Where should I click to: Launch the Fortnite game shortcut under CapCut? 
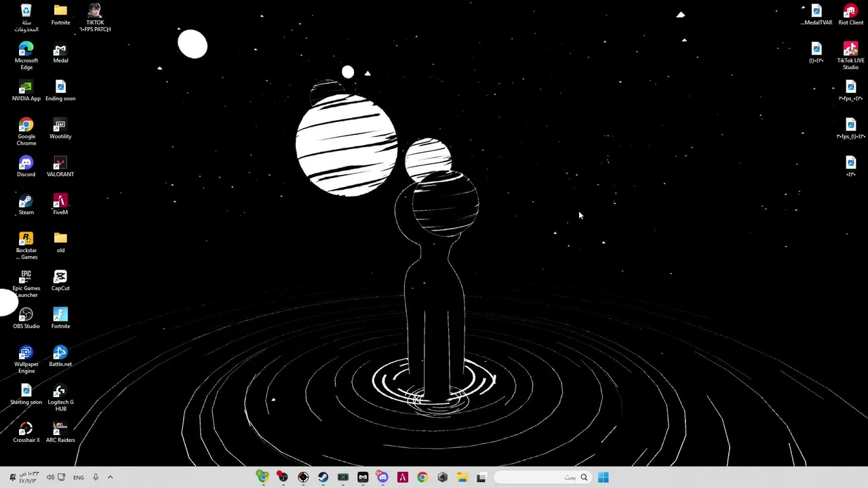point(60,319)
